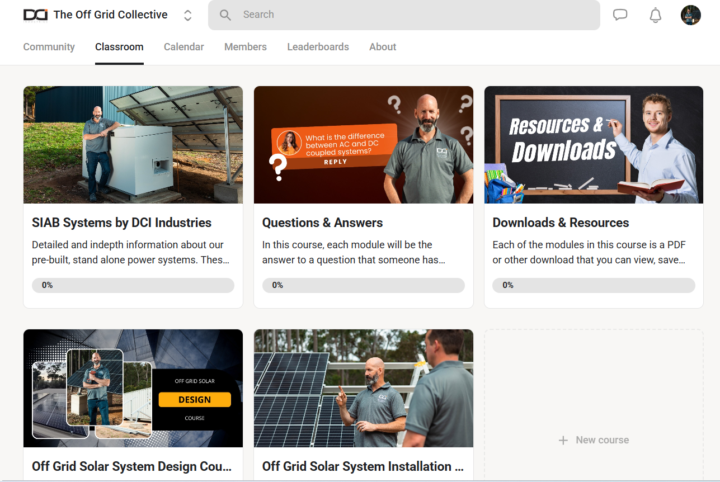Screen dimensions: 720x482
Task: Click the Downloads & Resources title
Action: (x=561, y=223)
